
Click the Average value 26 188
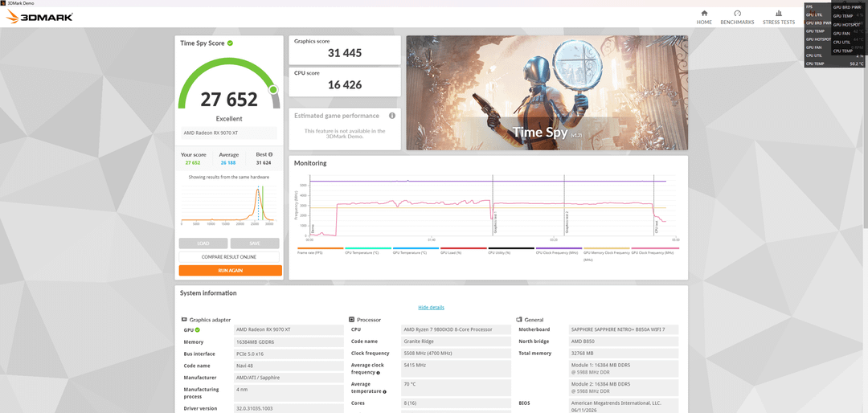pyautogui.click(x=228, y=163)
